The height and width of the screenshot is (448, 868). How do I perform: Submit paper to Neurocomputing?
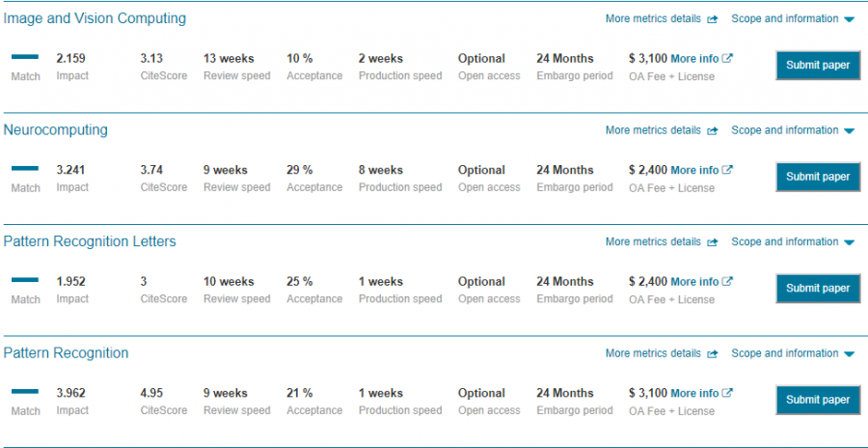pyautogui.click(x=818, y=177)
